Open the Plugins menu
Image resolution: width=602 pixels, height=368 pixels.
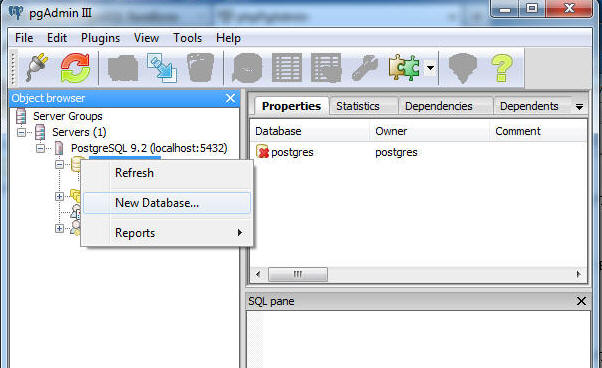pyautogui.click(x=100, y=38)
